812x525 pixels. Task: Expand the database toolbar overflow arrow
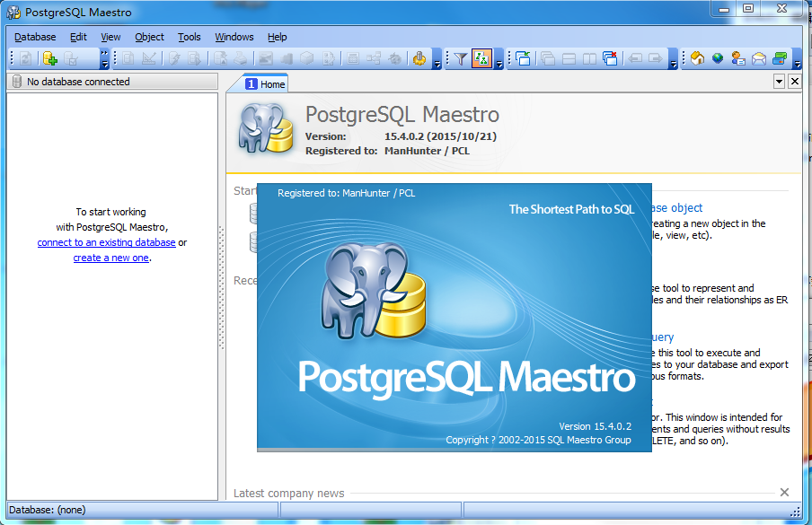[x=104, y=59]
